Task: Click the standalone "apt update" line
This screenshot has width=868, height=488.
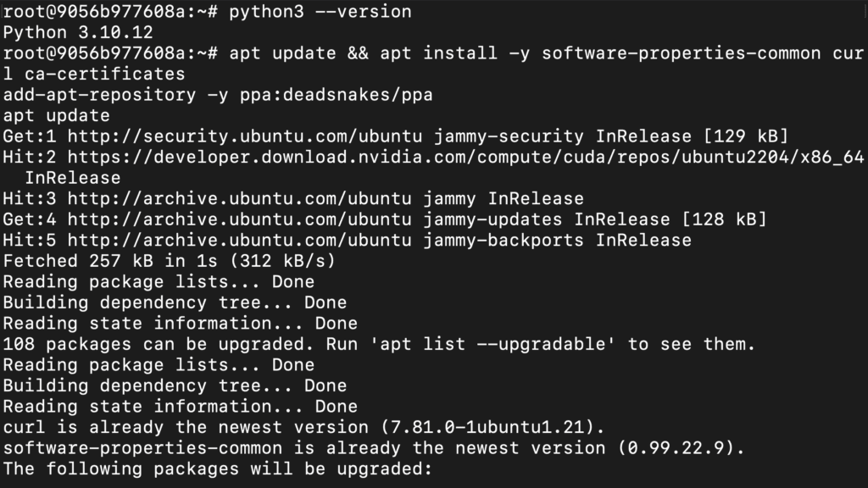Action: 56,115
